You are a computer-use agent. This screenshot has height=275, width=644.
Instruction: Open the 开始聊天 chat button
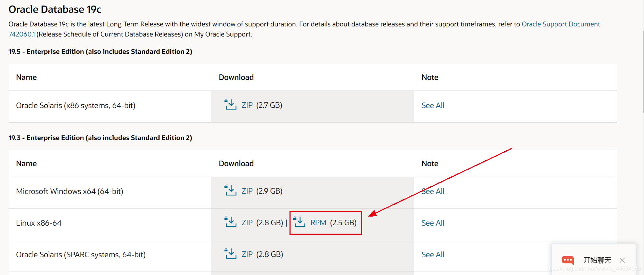click(597, 260)
